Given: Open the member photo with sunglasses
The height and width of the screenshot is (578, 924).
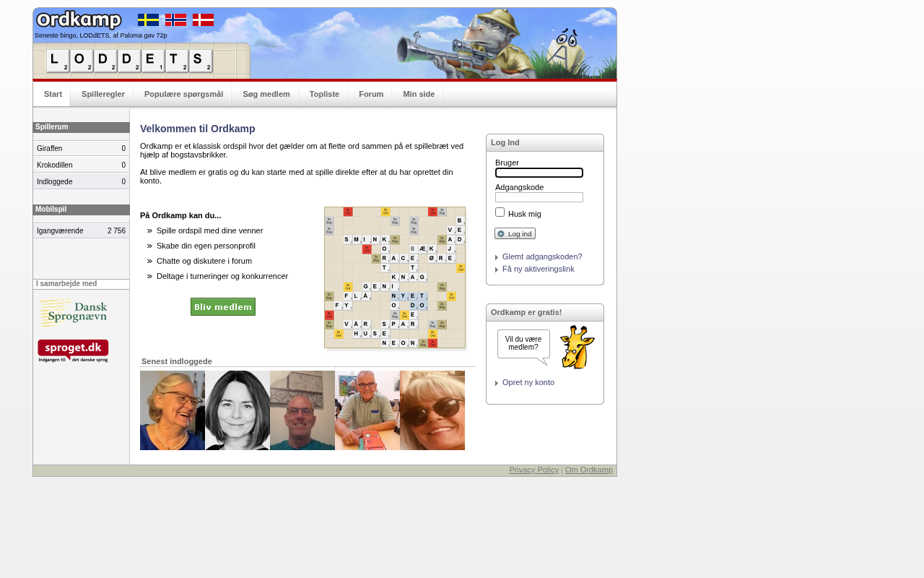Looking at the screenshot, I should point(432,410).
